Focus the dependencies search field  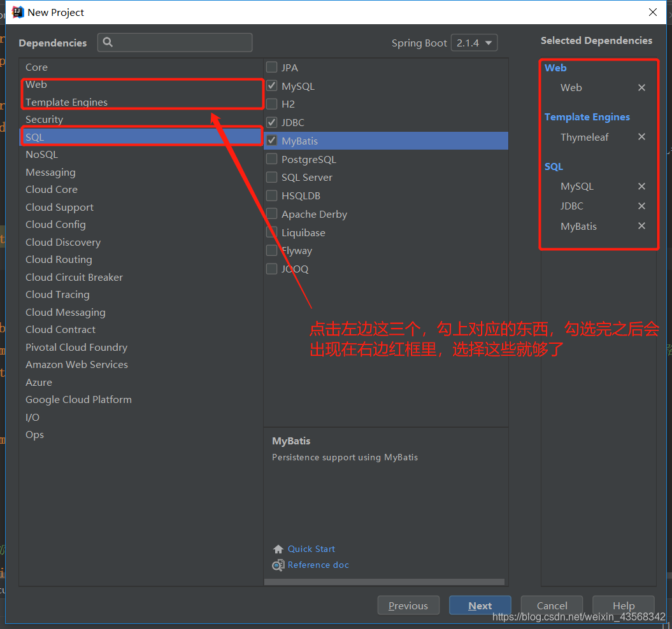point(175,43)
